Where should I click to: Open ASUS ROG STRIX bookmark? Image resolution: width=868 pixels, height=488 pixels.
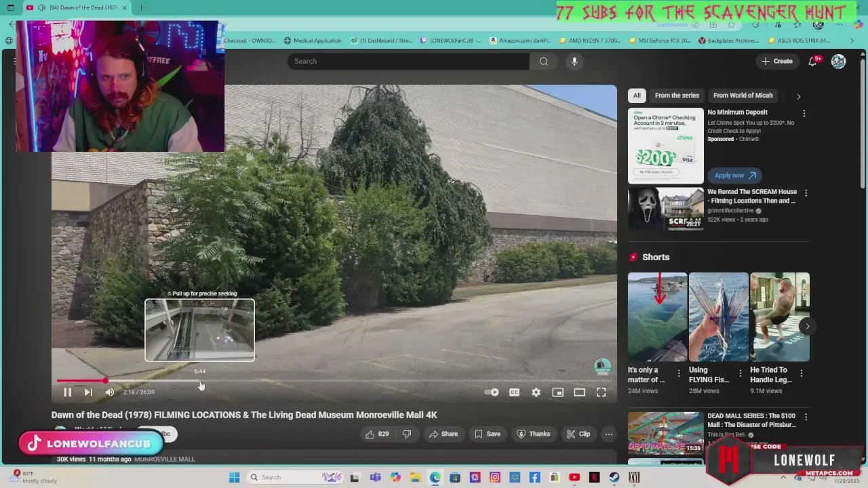[x=800, y=41]
